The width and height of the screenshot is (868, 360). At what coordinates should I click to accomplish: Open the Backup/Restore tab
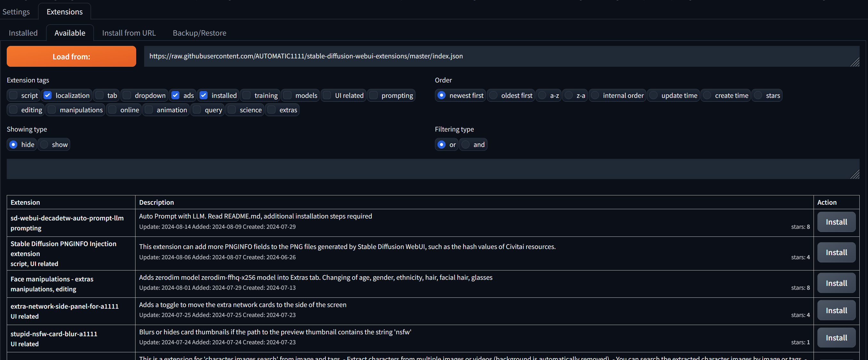click(x=199, y=33)
